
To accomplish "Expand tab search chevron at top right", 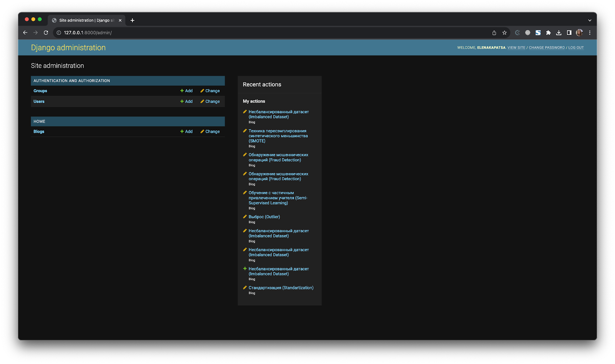I will (590, 20).
